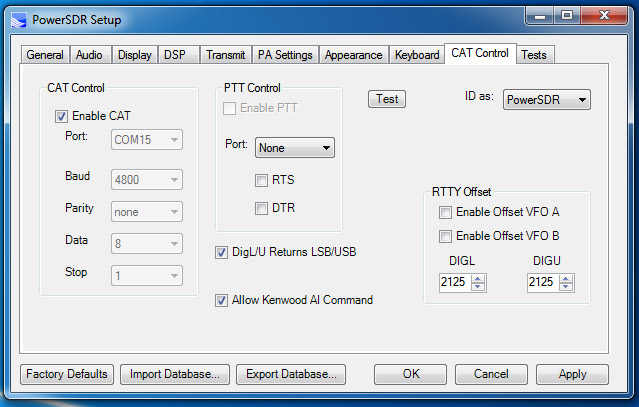Image resolution: width=639 pixels, height=407 pixels.
Task: Click the Test button
Action: tap(387, 99)
